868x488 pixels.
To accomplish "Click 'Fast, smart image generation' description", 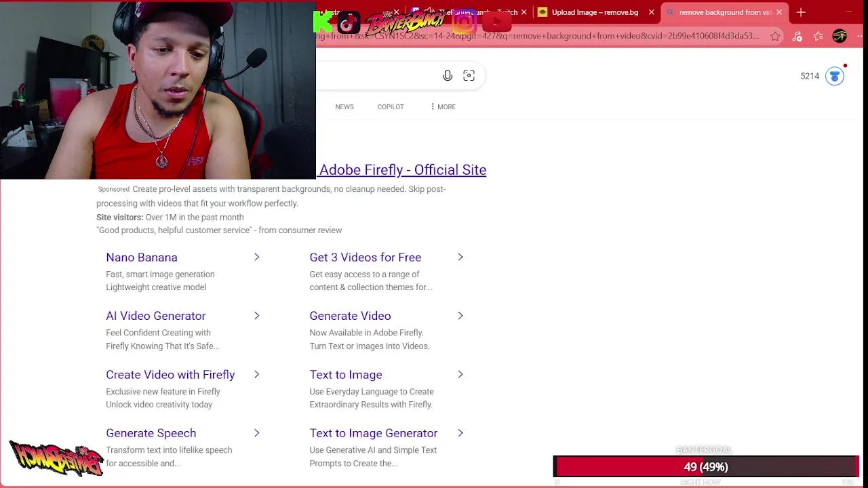I will coord(160,274).
